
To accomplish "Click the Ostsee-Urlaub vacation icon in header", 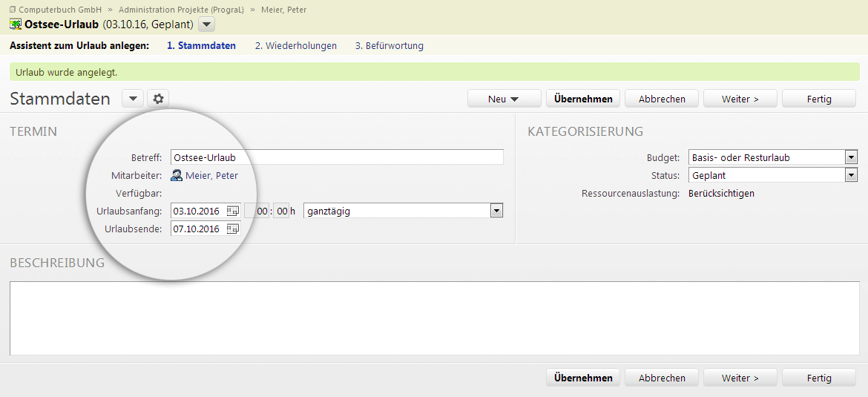I will 16,24.
